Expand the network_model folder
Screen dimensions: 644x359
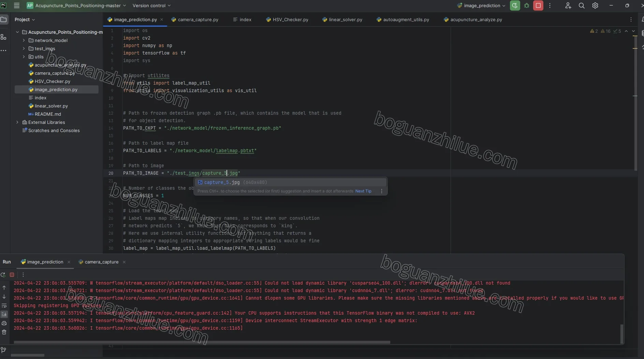[24, 40]
